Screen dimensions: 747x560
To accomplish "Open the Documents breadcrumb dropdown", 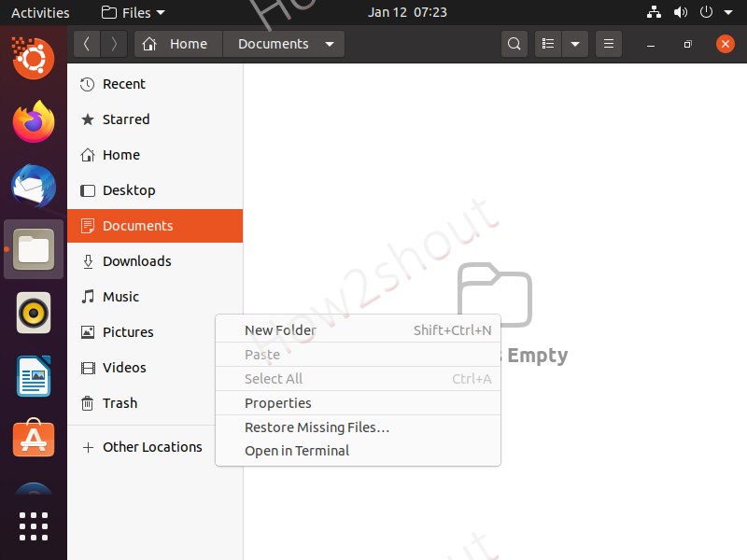I will pyautogui.click(x=330, y=43).
